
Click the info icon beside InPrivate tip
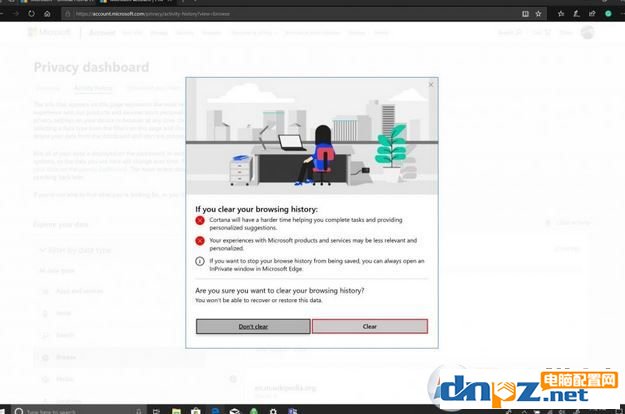coord(200,261)
